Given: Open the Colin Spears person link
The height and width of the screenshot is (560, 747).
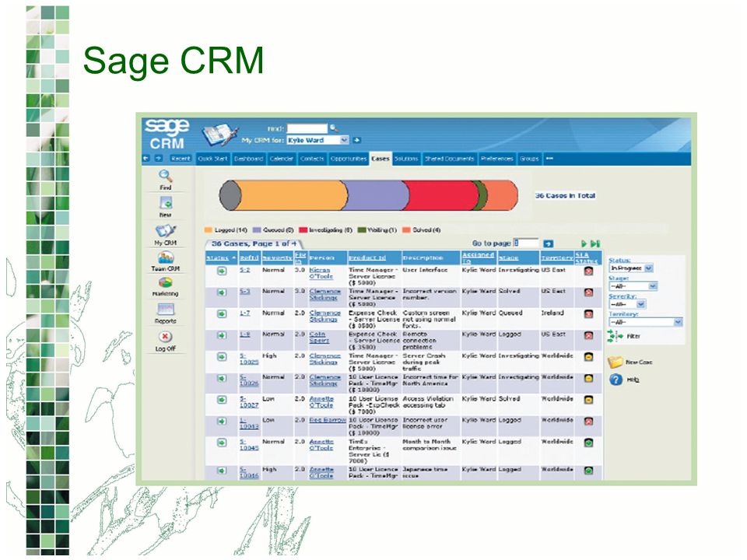Looking at the screenshot, I should (x=319, y=337).
